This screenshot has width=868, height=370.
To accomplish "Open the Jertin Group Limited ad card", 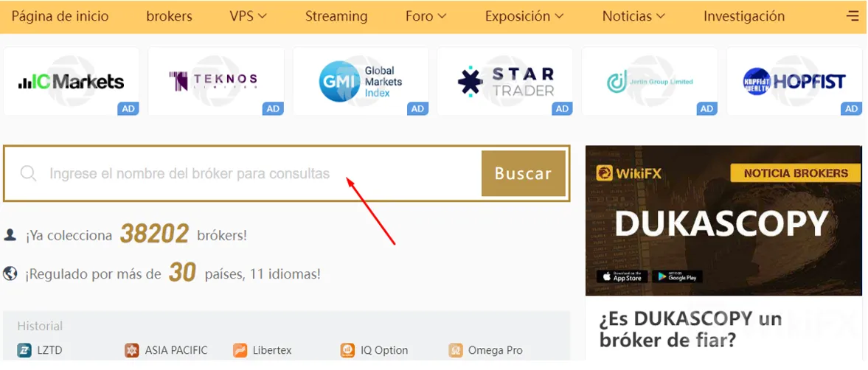I will 649,81.
